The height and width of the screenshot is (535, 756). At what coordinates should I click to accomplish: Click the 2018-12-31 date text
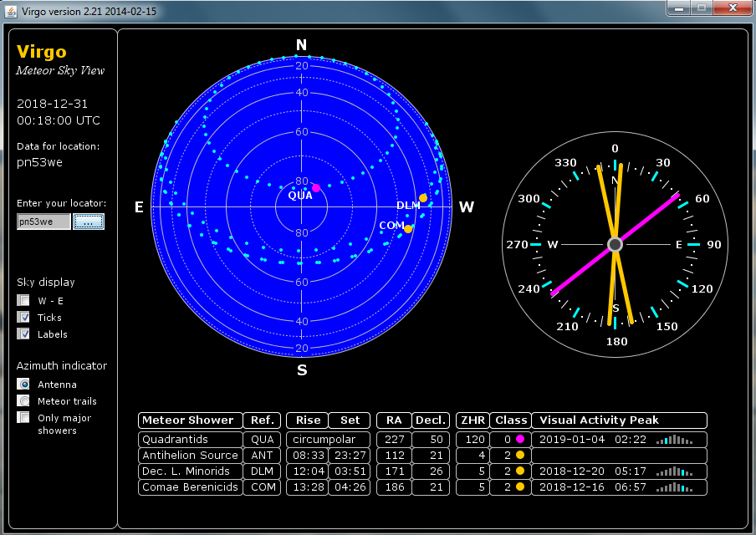point(52,104)
